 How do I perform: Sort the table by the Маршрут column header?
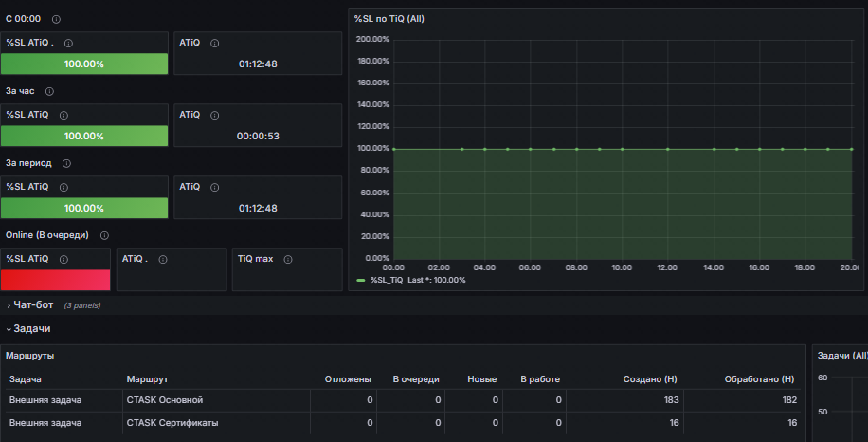click(147, 379)
